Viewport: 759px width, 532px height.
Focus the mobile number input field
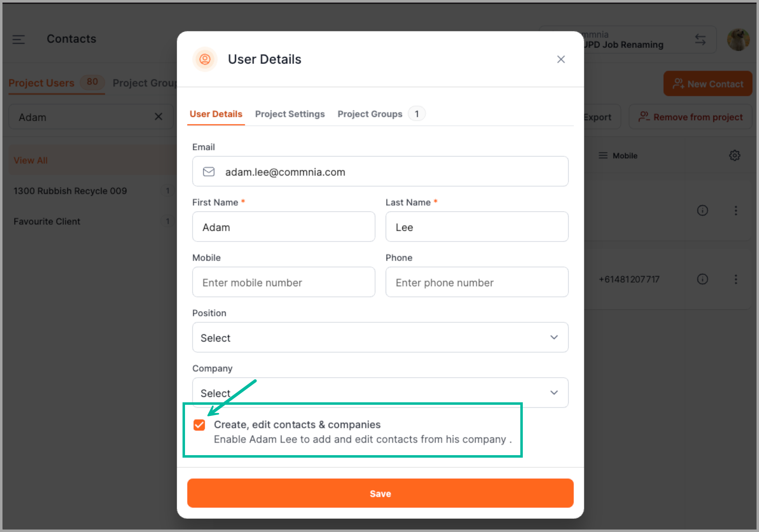(283, 283)
